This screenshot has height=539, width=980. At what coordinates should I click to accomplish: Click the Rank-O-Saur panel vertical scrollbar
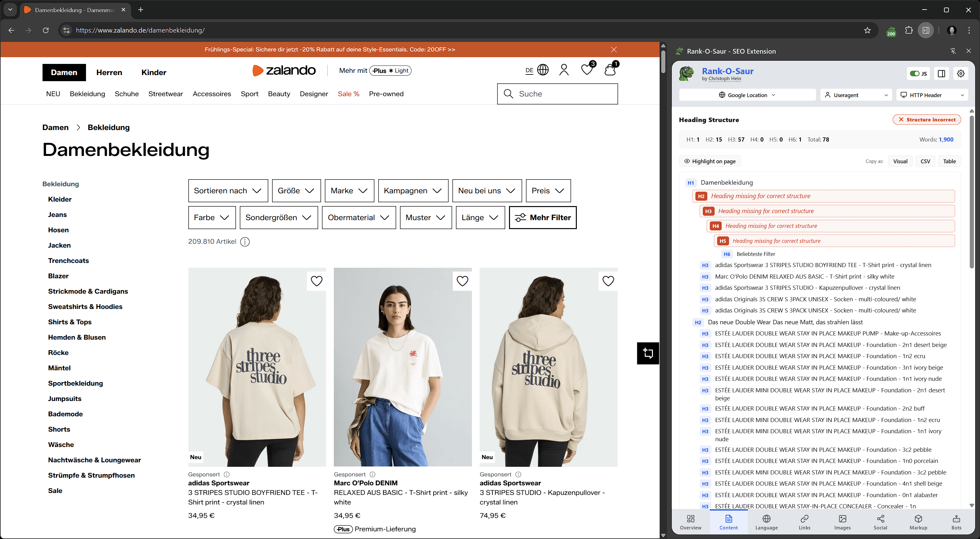click(971, 190)
